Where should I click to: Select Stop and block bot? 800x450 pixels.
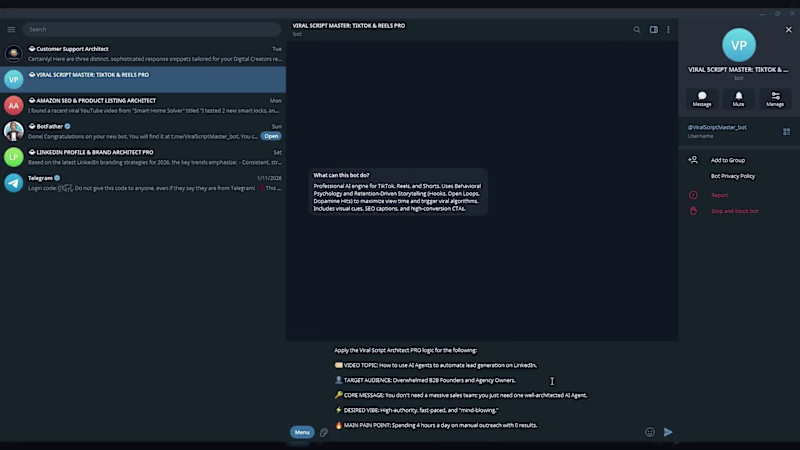[734, 211]
